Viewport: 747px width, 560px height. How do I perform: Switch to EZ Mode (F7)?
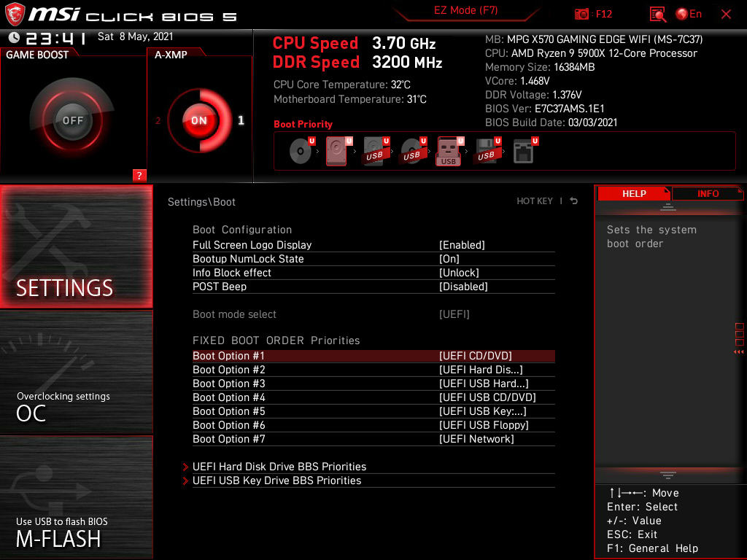coord(465,10)
